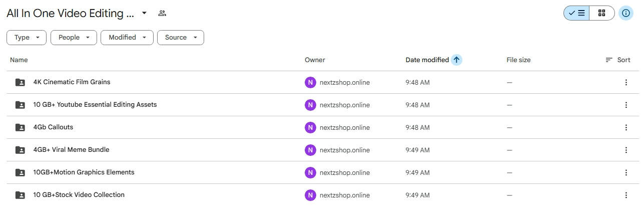Viewport: 644px width, 206px height.
Task: Sort by the Name column header
Action: (19, 60)
